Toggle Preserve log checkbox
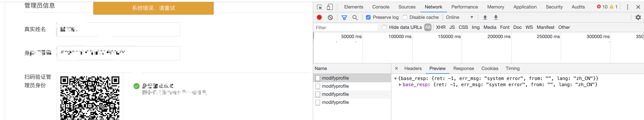This screenshot has height=120, width=644. pos(368,17)
